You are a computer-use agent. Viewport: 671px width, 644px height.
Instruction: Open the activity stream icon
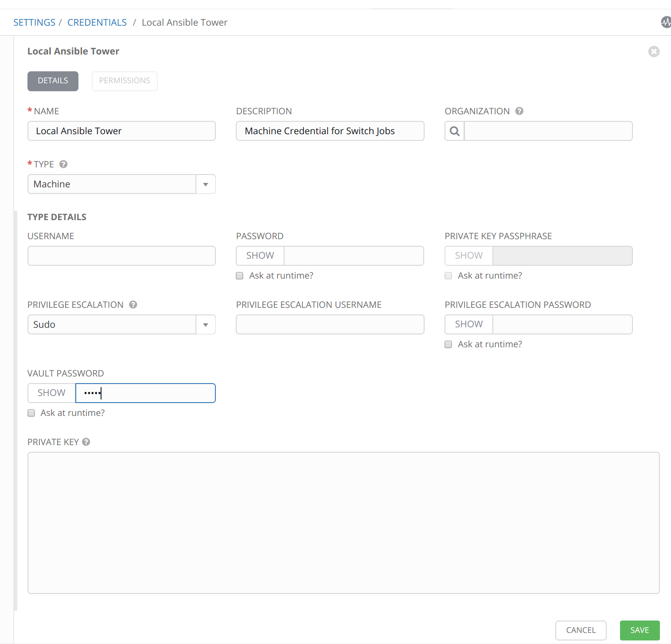[x=666, y=22]
